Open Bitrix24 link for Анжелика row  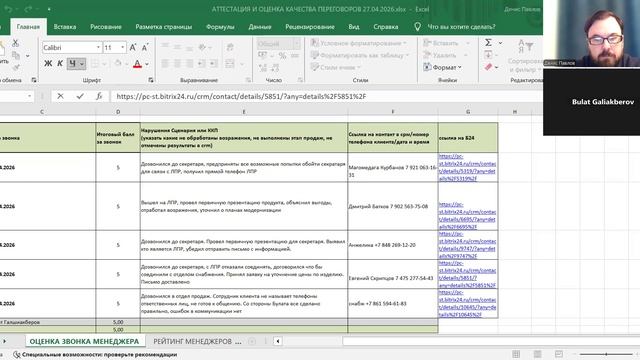point(467,245)
